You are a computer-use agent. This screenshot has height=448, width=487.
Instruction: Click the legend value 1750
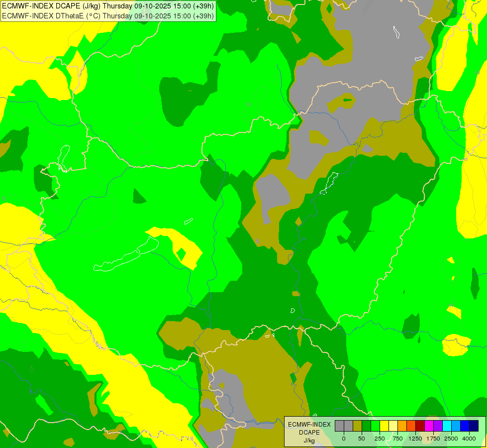point(433,439)
